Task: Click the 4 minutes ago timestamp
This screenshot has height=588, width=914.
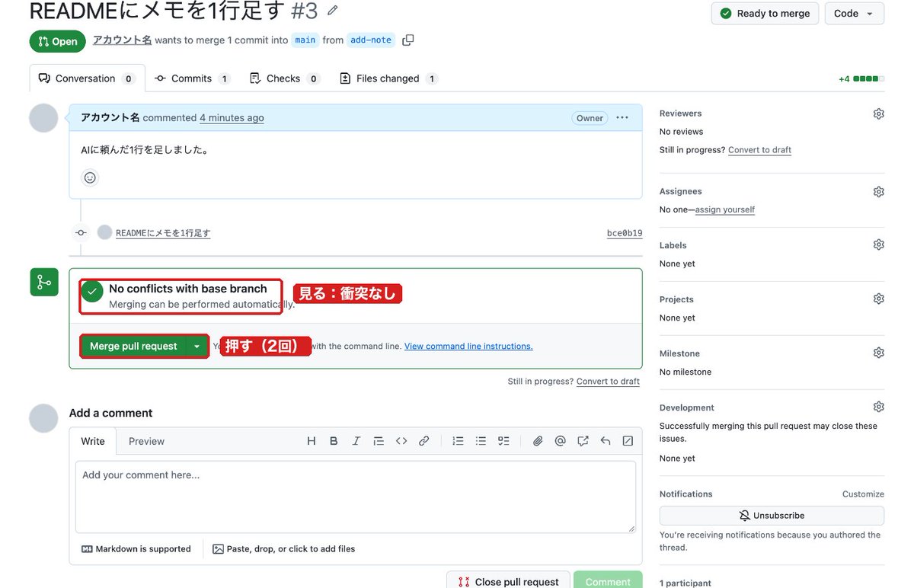Action: (232, 118)
